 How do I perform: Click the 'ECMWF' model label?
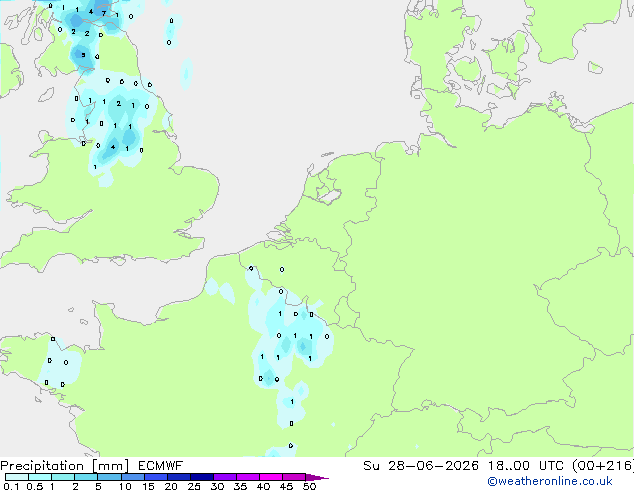(161, 466)
